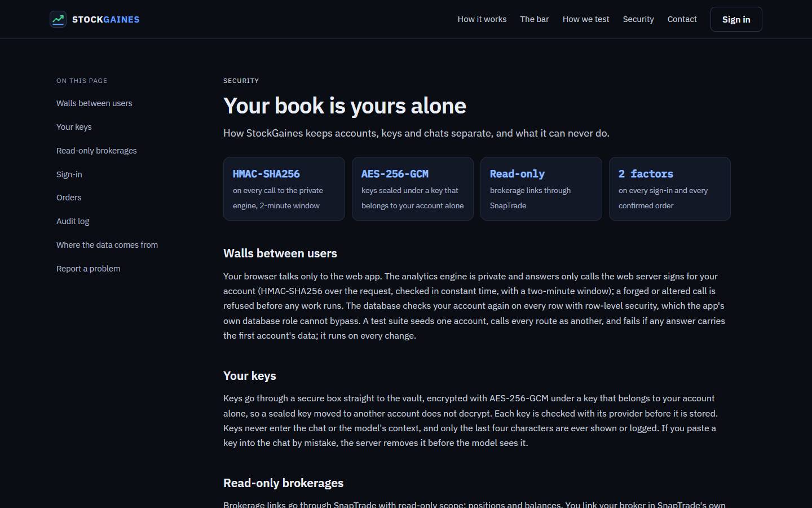
Task: Click the Sign in button
Action: 736,19
